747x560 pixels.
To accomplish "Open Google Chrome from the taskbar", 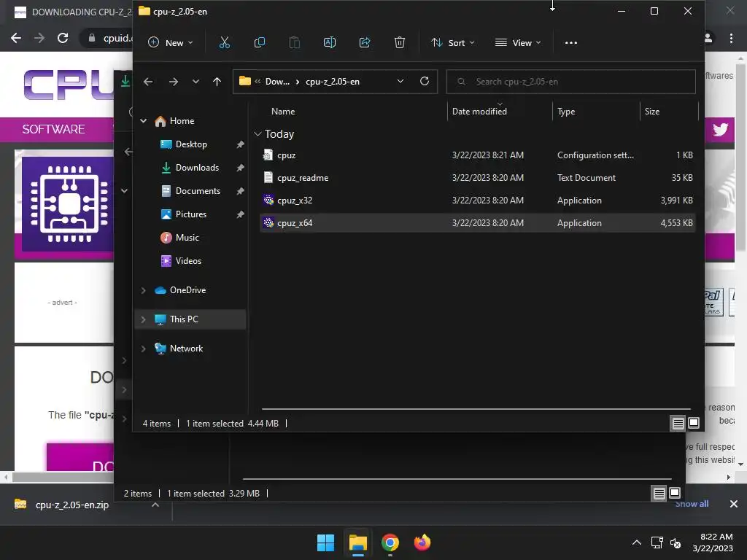I will pyautogui.click(x=390, y=542).
